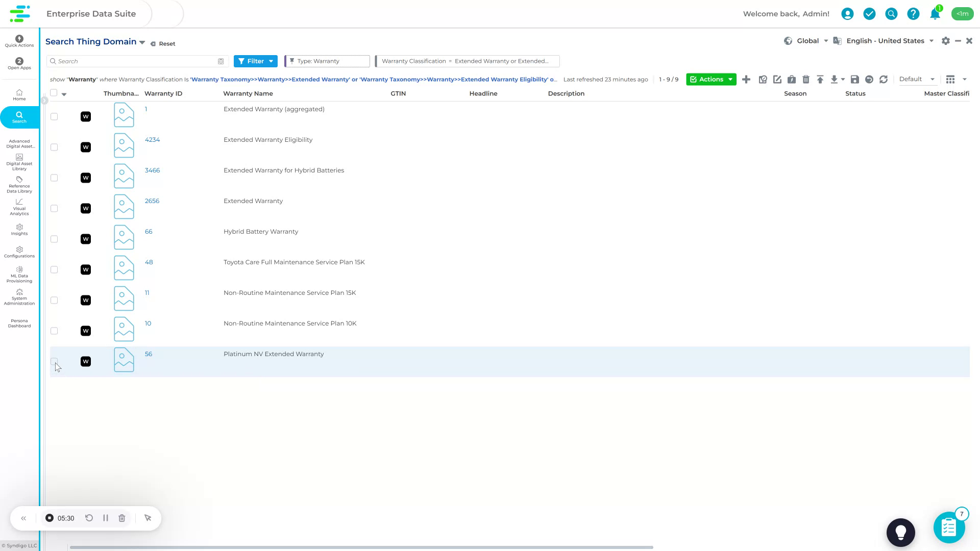Open the Default view dropdown
The width and height of the screenshot is (980, 551).
[x=916, y=79]
